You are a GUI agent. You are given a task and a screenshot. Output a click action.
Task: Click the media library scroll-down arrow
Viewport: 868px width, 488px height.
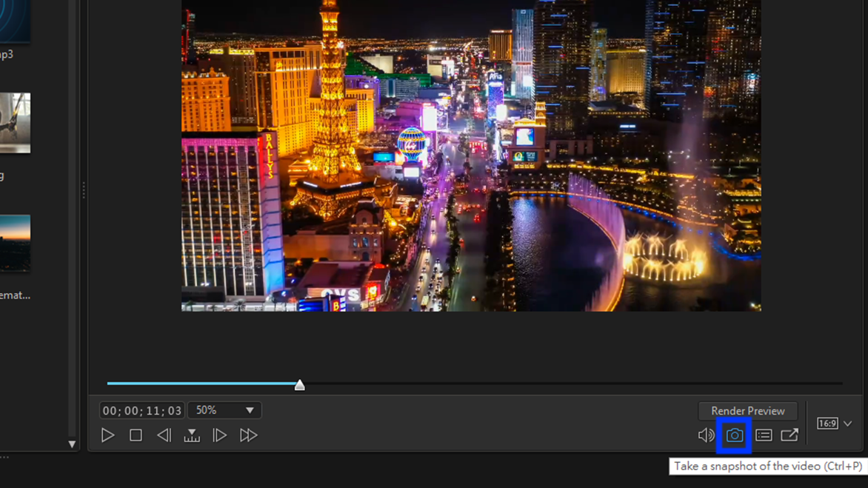tap(72, 444)
